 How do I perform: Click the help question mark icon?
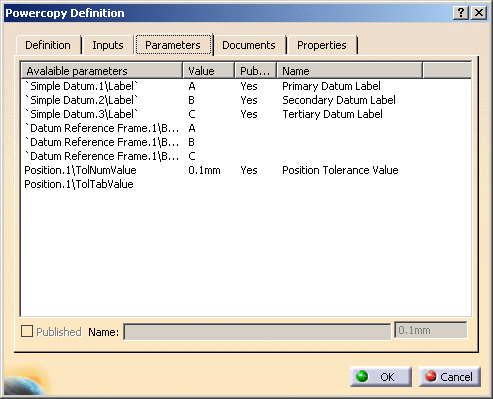point(461,13)
